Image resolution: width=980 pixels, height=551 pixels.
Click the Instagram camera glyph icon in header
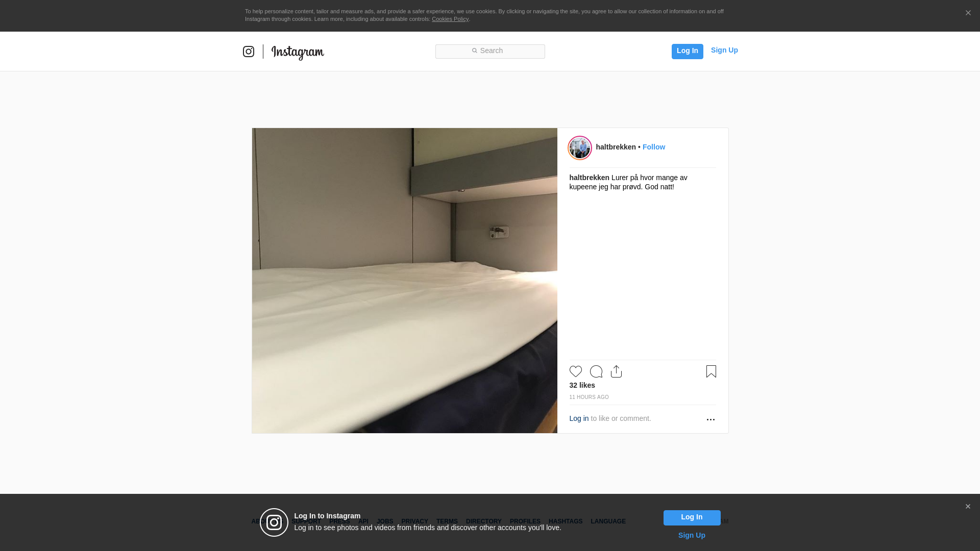click(249, 52)
